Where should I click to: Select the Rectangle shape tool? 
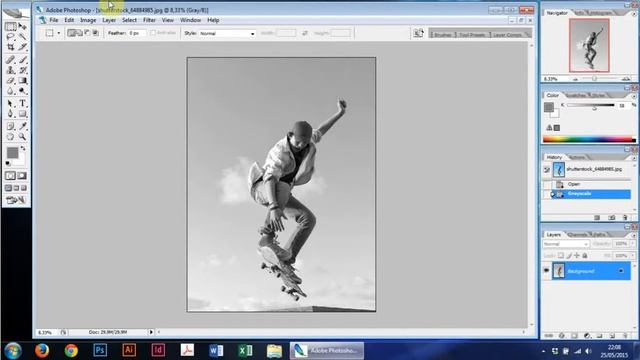[x=22, y=114]
